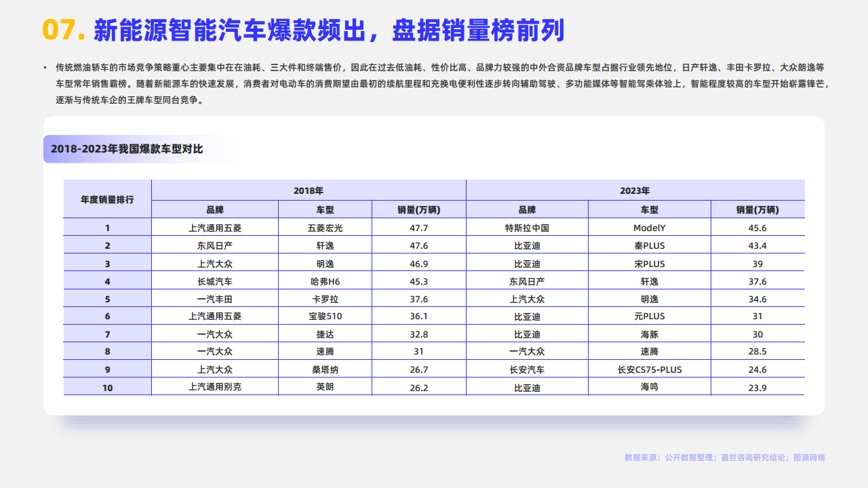Select the 上汽通用别克 brand cell
Screen dimensions: 868x488
coord(215,387)
